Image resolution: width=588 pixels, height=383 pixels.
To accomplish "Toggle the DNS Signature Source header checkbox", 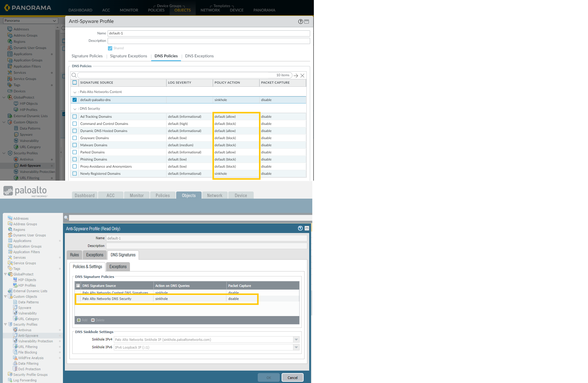I will click(x=78, y=286).
